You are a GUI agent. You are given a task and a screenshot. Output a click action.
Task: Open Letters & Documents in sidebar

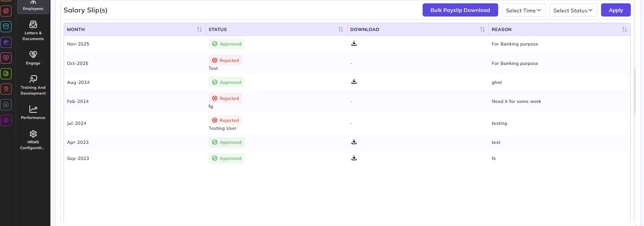click(33, 30)
